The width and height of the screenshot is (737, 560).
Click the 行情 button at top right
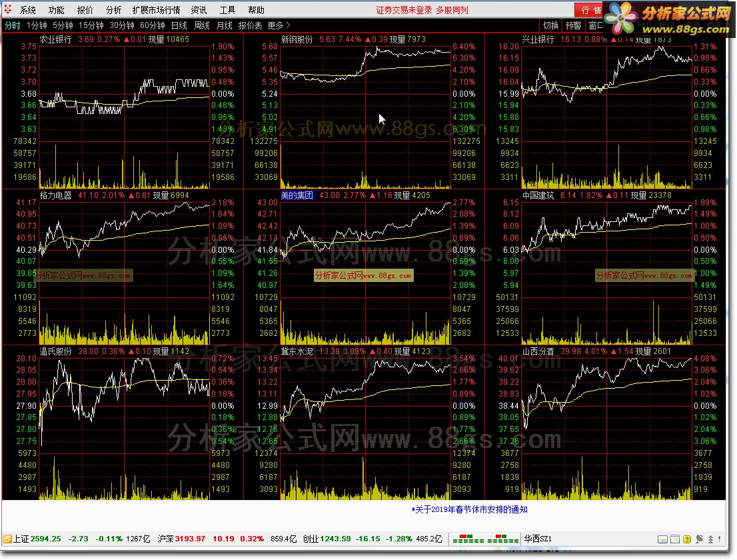coord(590,11)
